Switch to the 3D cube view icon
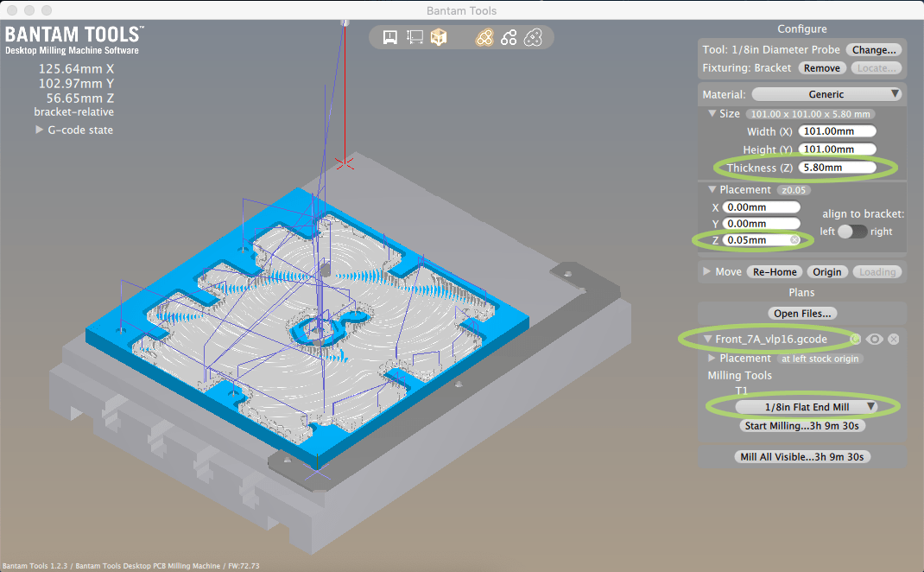924x572 pixels. [439, 38]
